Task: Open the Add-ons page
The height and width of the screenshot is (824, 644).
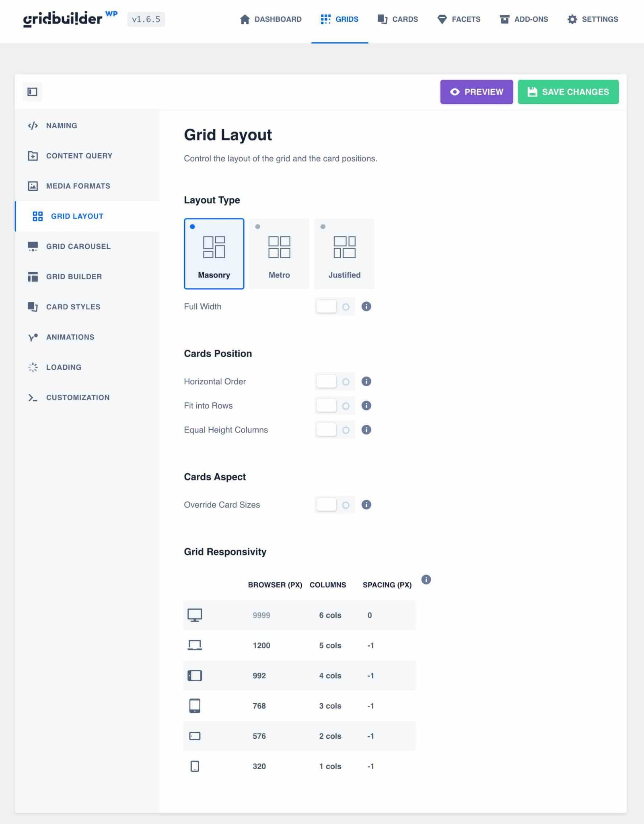Action: point(524,19)
